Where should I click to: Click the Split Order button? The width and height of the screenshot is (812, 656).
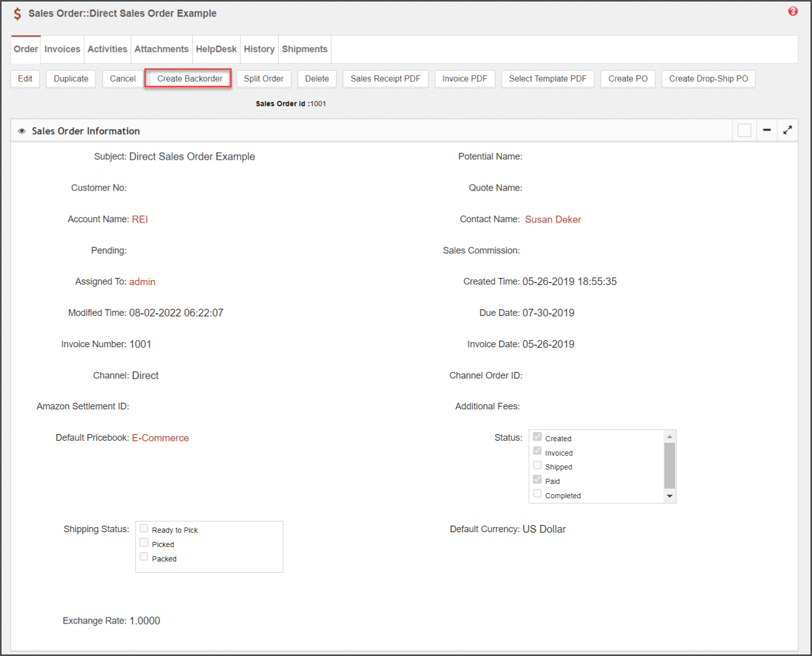click(x=263, y=79)
